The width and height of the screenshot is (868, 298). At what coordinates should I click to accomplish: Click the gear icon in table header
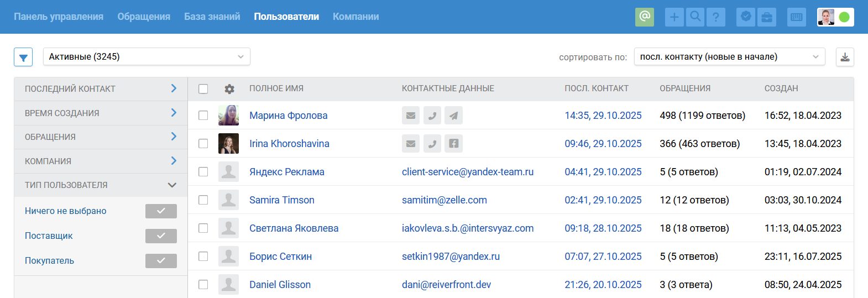tap(229, 89)
